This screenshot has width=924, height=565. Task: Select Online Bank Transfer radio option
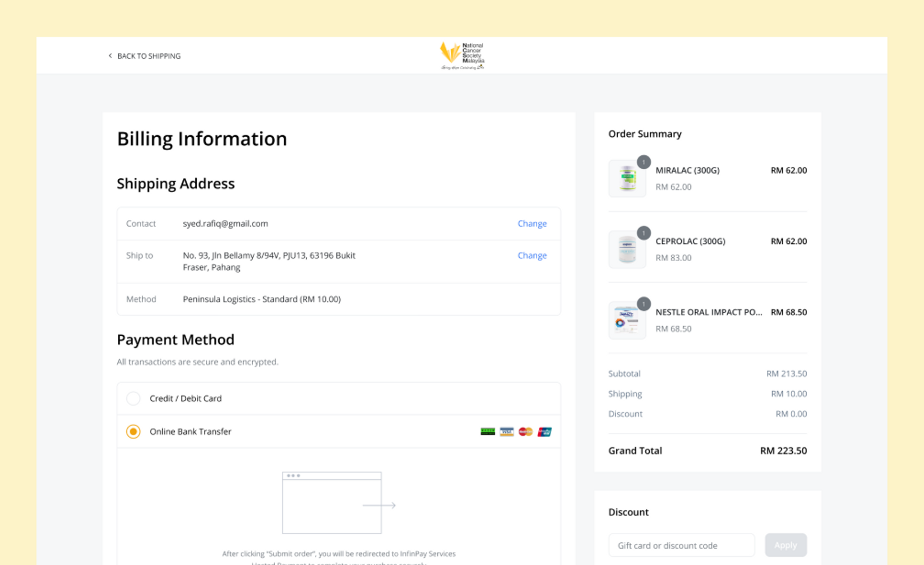tap(133, 432)
